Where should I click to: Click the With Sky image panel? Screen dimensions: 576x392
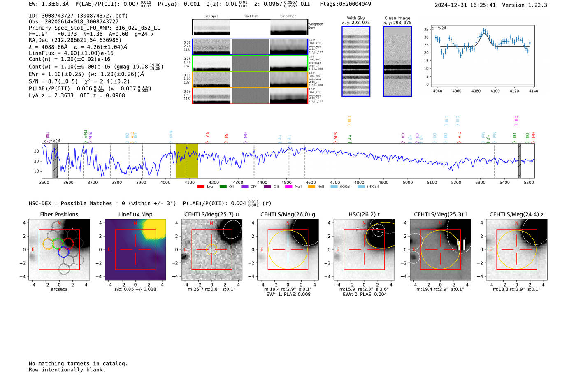356,61
